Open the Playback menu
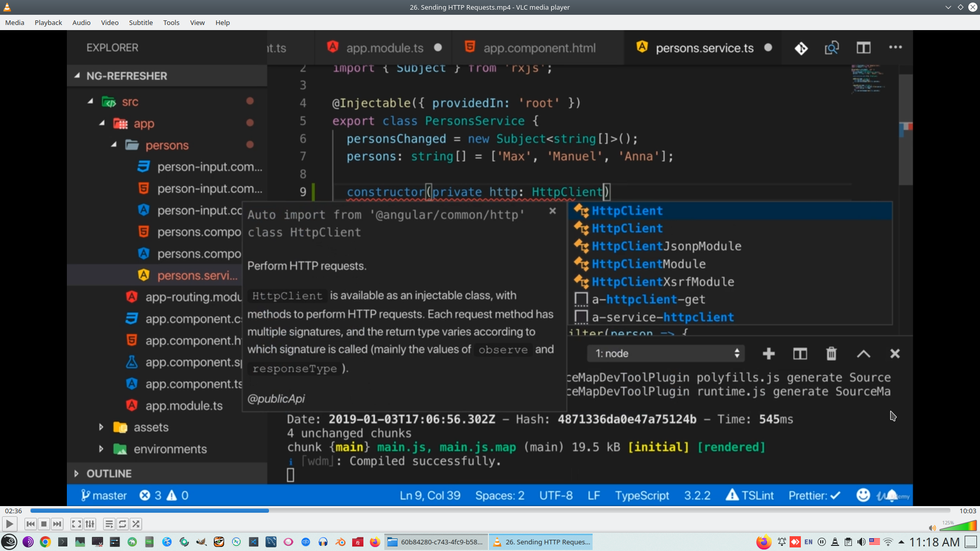This screenshot has width=980, height=551. tap(48, 22)
